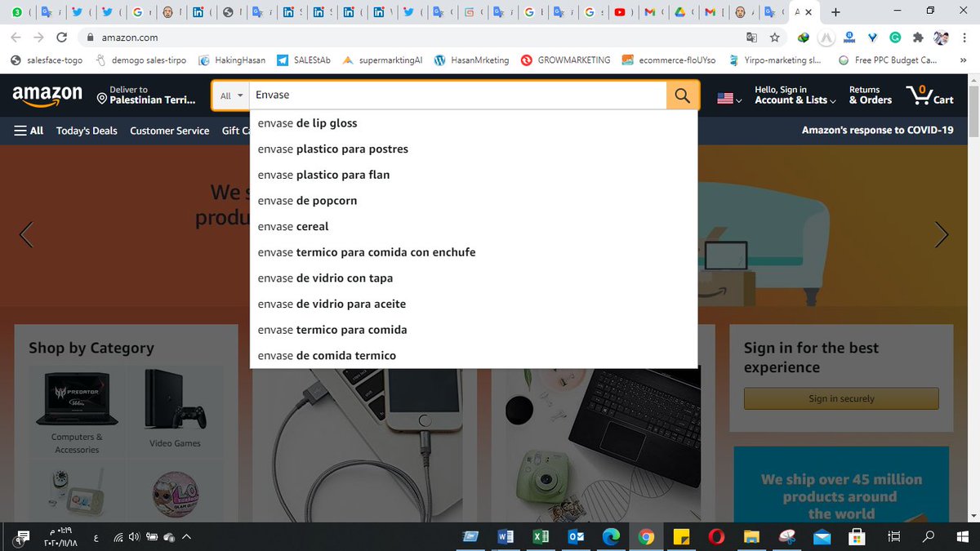This screenshot has height=551, width=980.
Task: Open Free PPC Budget bookmark
Action: [x=888, y=60]
